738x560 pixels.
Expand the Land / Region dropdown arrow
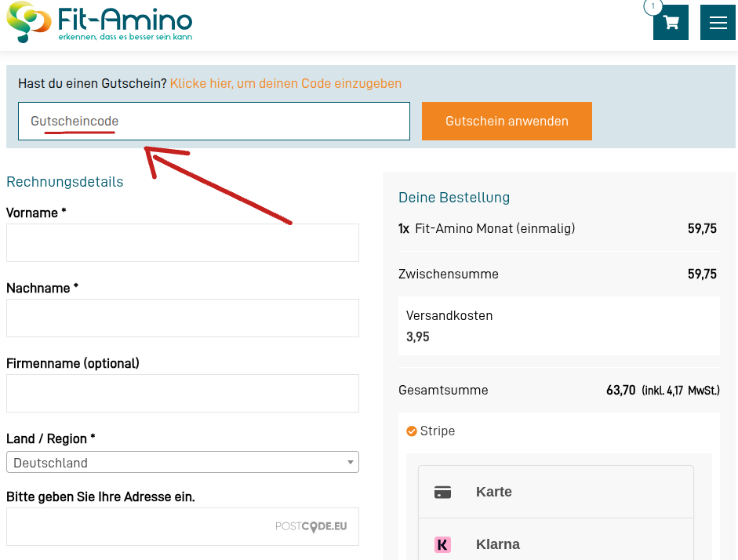tap(350, 462)
